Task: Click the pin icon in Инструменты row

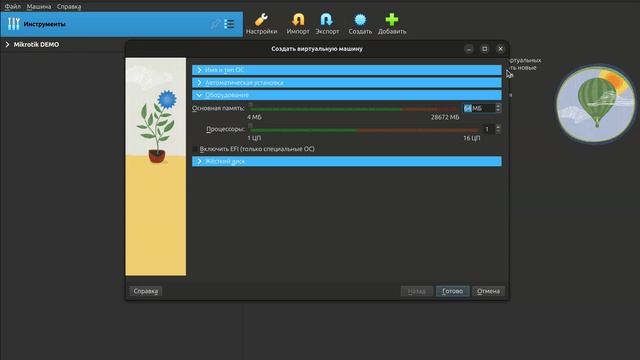Action: click(215, 24)
